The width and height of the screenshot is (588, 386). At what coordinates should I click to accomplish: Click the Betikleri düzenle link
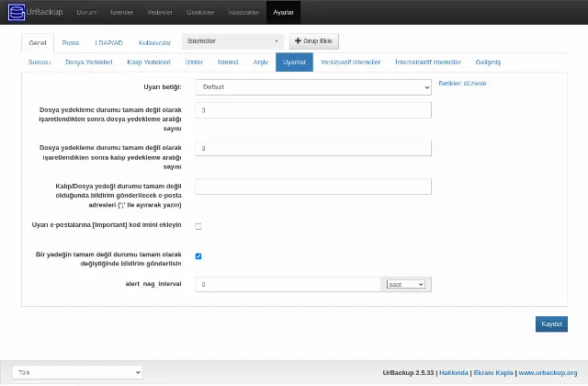[462, 84]
